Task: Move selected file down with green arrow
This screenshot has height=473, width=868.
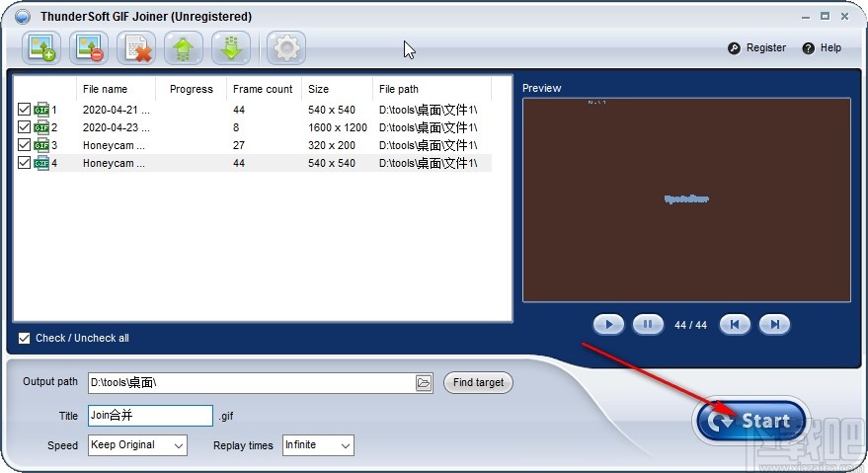Action: point(231,47)
